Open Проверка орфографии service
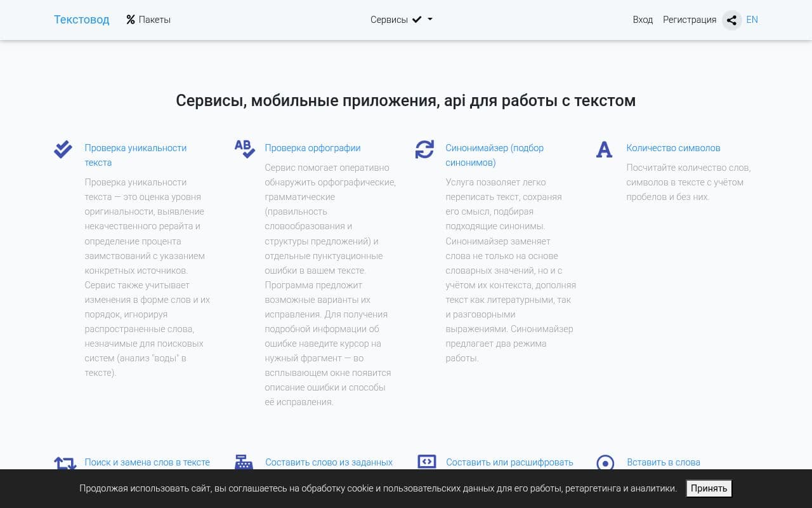812x508 pixels. pyautogui.click(x=312, y=148)
